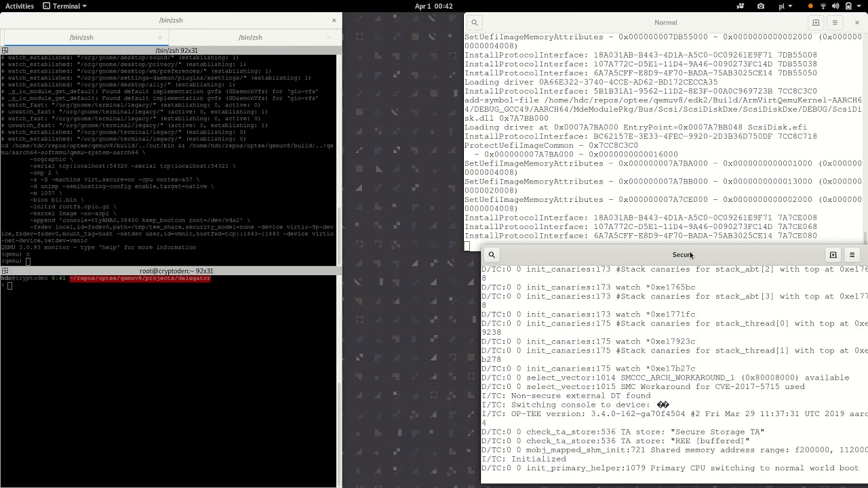Viewport: 868px width, 488px height.
Task: Focus the root@cryptoden:~ 92x31 pane title
Action: (176, 271)
